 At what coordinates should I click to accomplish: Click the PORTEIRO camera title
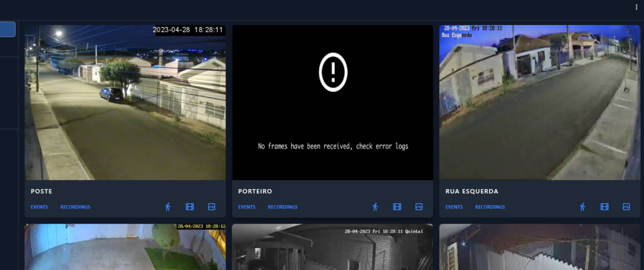pos(255,192)
